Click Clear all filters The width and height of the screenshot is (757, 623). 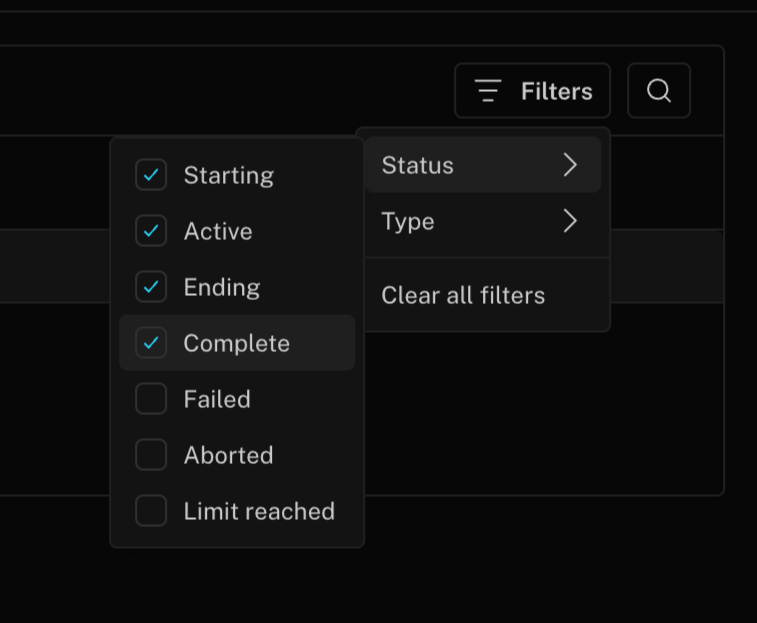[x=463, y=295]
